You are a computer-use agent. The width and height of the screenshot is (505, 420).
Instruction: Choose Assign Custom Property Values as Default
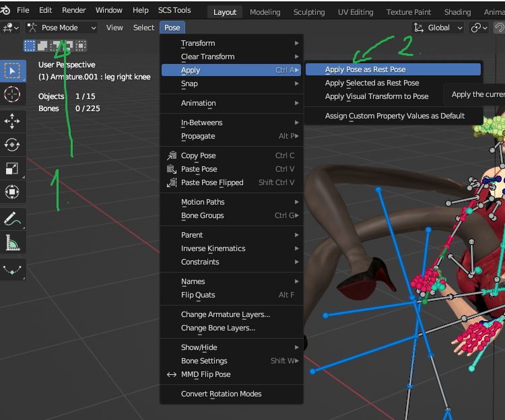[393, 116]
